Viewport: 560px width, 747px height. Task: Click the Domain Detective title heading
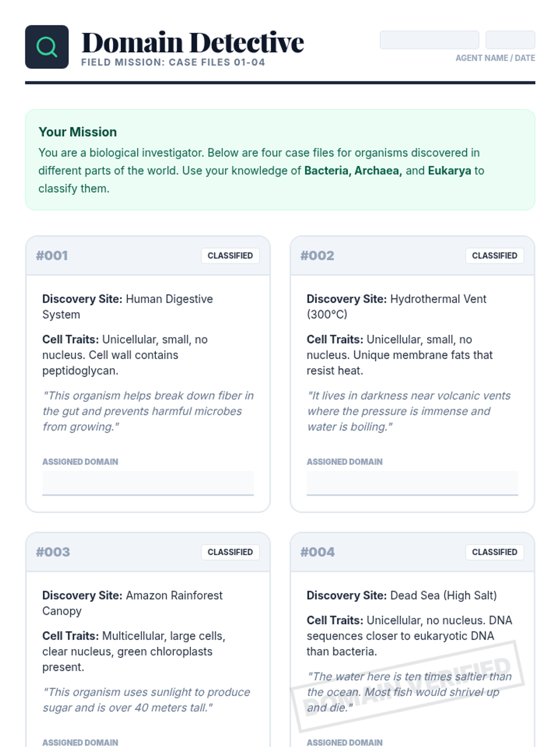tap(192, 42)
